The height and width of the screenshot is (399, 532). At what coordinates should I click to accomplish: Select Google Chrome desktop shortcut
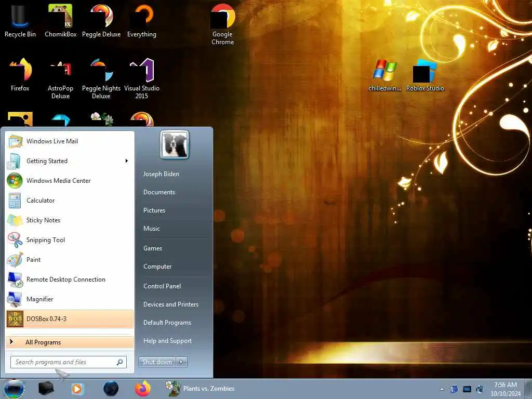tap(222, 24)
